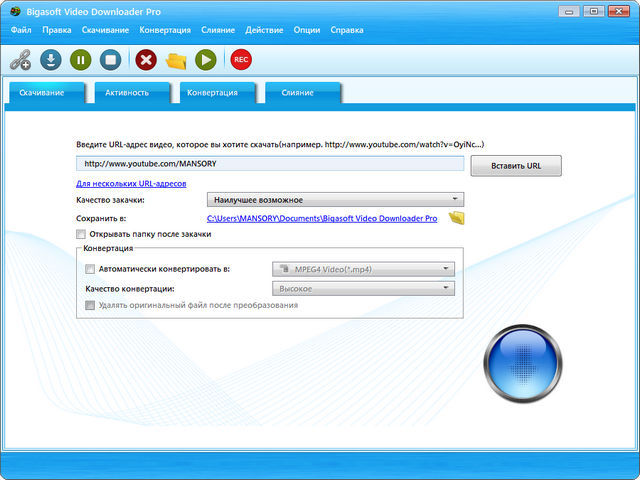Pause the download with the green pause icon
The height and width of the screenshot is (480, 640).
(x=81, y=60)
